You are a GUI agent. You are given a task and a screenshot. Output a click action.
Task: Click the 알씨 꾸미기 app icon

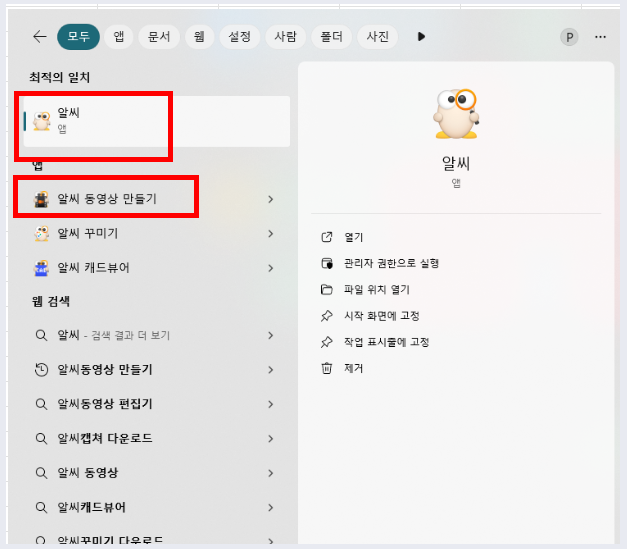(x=41, y=233)
